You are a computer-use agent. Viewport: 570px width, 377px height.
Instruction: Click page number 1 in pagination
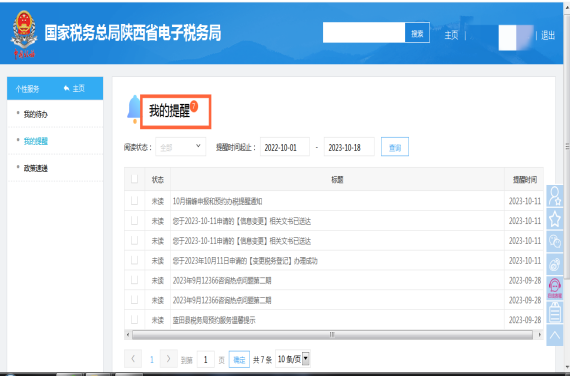152,360
